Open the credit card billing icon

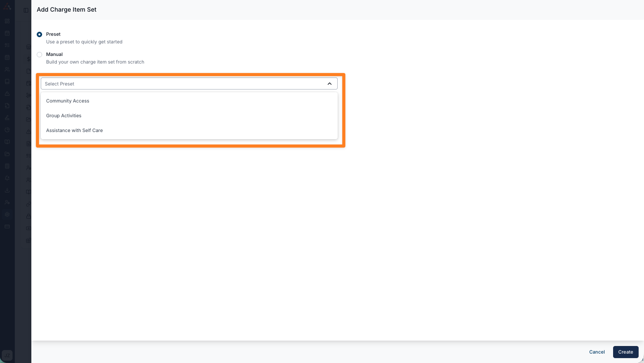tap(7, 226)
